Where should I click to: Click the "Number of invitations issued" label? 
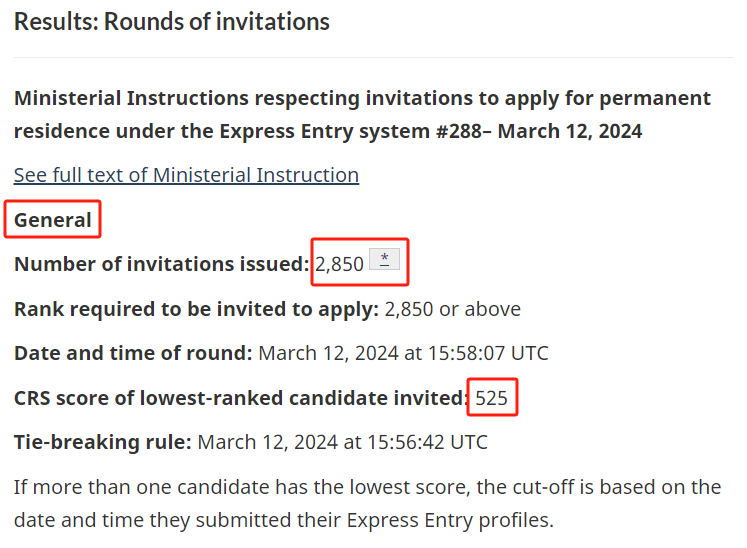tap(161, 264)
